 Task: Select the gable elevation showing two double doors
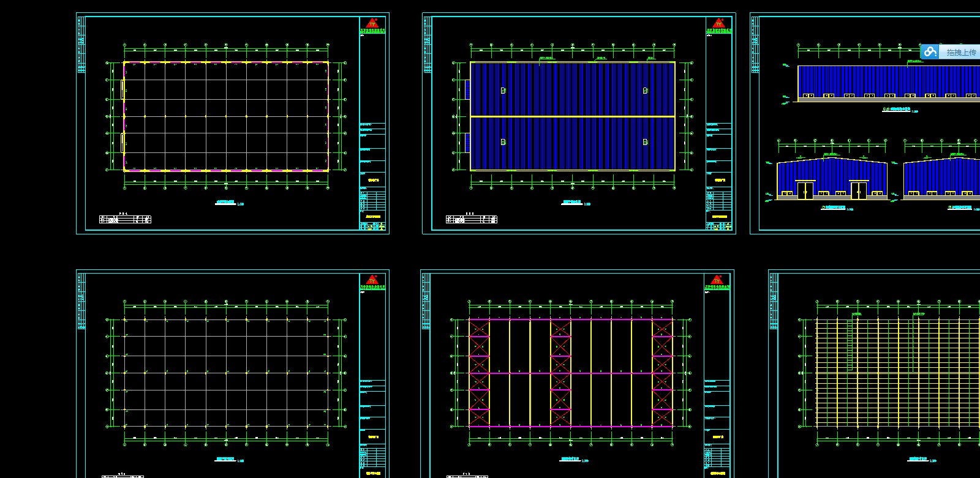click(832, 179)
